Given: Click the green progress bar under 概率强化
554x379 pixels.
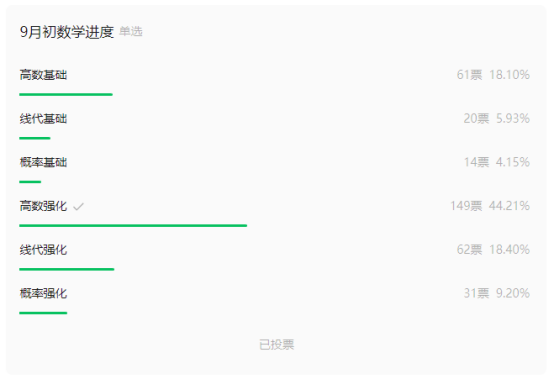Looking at the screenshot, I should pos(43,313).
